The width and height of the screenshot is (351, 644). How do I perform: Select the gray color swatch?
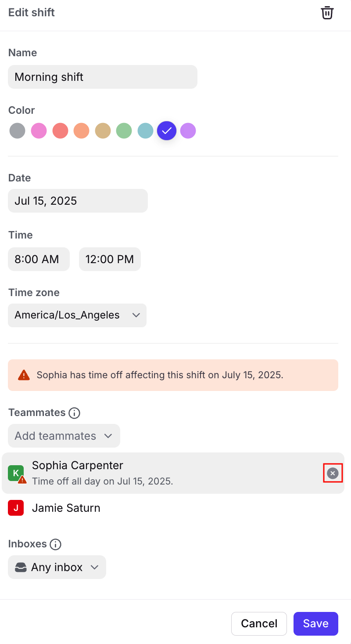point(18,131)
